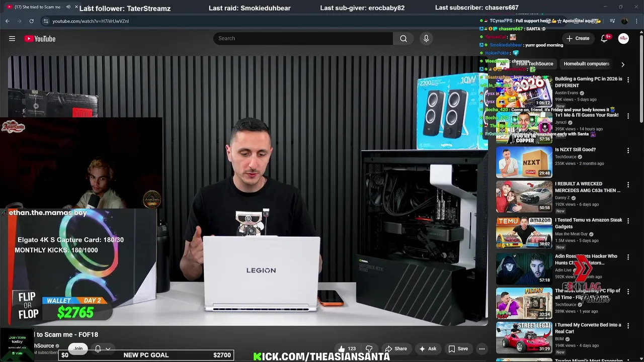Open options menu for "I REBUILT A WRECKED MERCEDES"

pyautogui.click(x=628, y=185)
